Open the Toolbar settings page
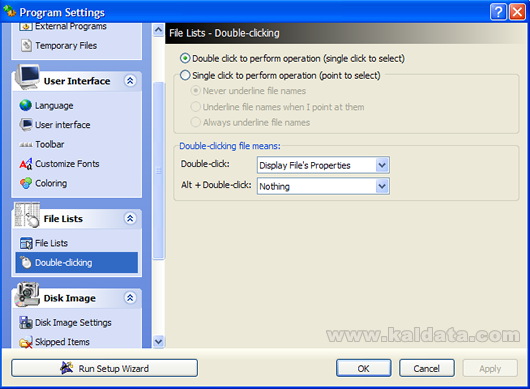 pos(50,144)
